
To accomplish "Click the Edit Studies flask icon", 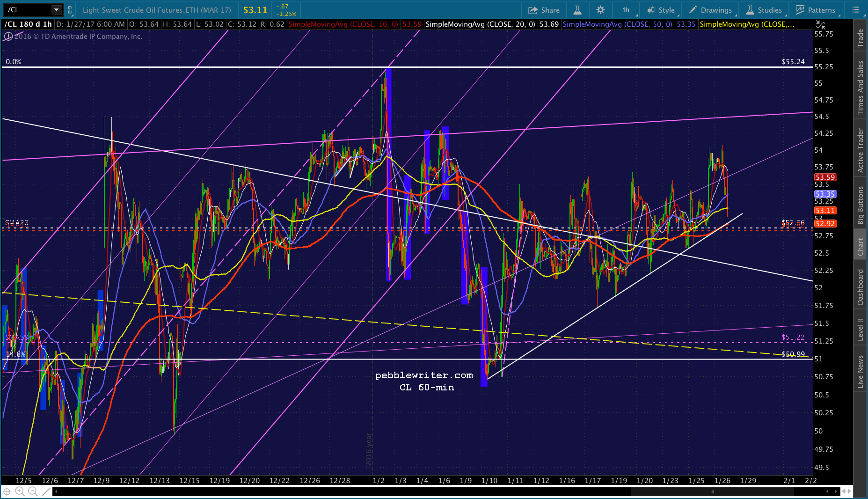I will point(577,10).
